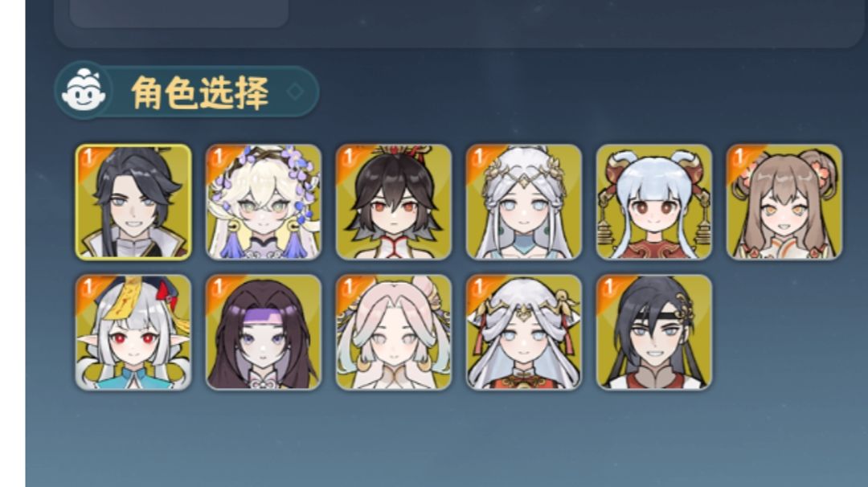This screenshot has height=487, width=868.
Task: Choose the long-haired character with purple headband
Action: pyautogui.click(x=264, y=333)
